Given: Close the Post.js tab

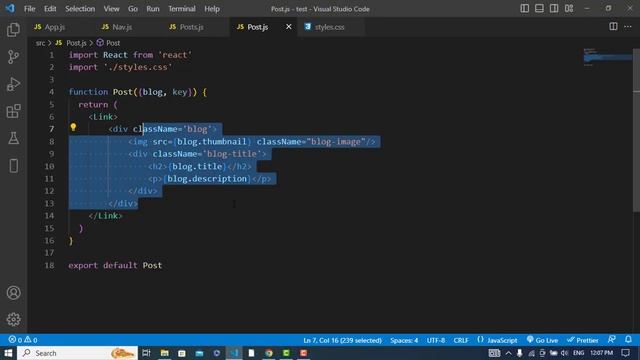Looking at the screenshot, I should (x=289, y=27).
